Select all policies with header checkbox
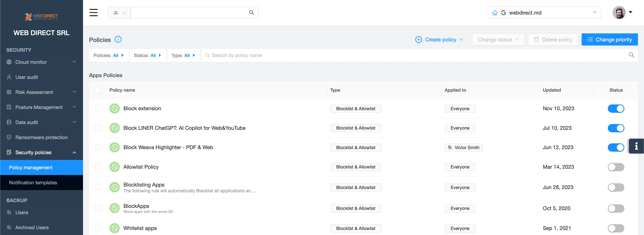The height and width of the screenshot is (235, 644). pyautogui.click(x=98, y=90)
